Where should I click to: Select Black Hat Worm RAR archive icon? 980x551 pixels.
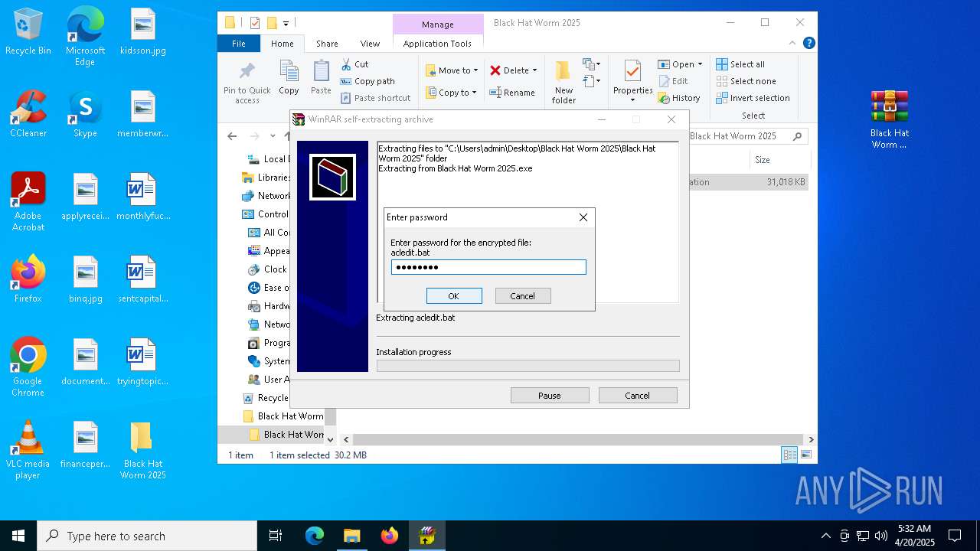point(890,119)
